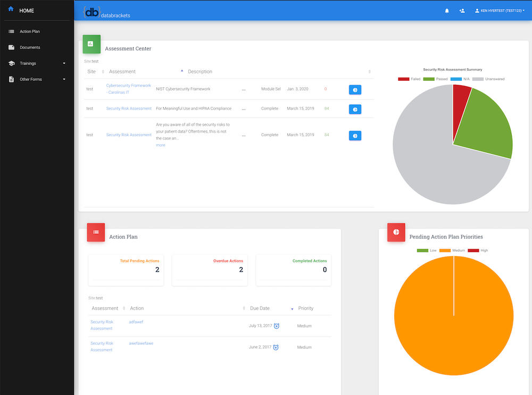Image resolution: width=532 pixels, height=395 pixels.
Task: Click the red Action Plan list icon
Action: [x=96, y=232]
